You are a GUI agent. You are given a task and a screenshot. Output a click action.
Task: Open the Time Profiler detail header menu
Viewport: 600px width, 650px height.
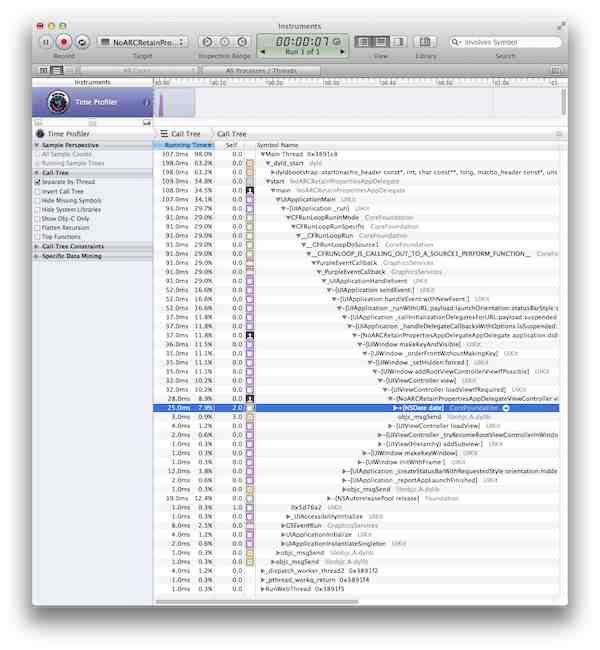[x=63, y=133]
